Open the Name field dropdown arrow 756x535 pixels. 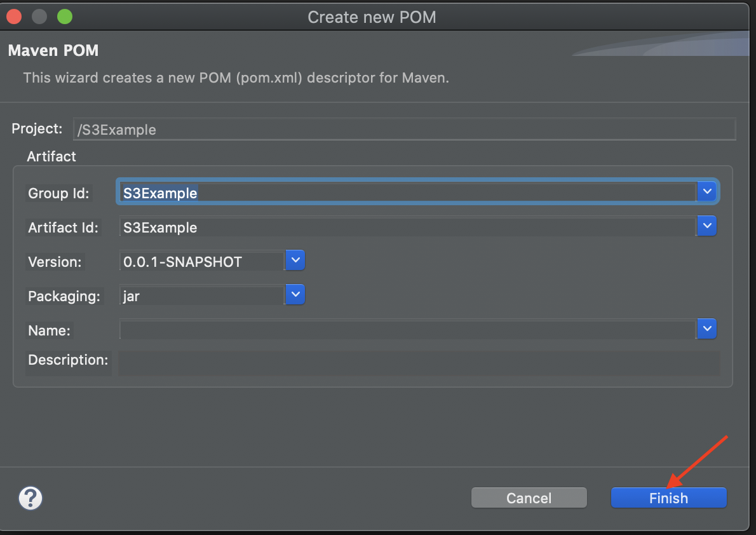pos(706,328)
